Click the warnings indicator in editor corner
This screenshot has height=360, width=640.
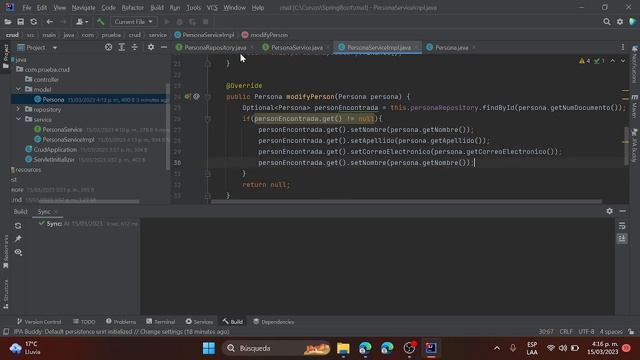click(584, 61)
